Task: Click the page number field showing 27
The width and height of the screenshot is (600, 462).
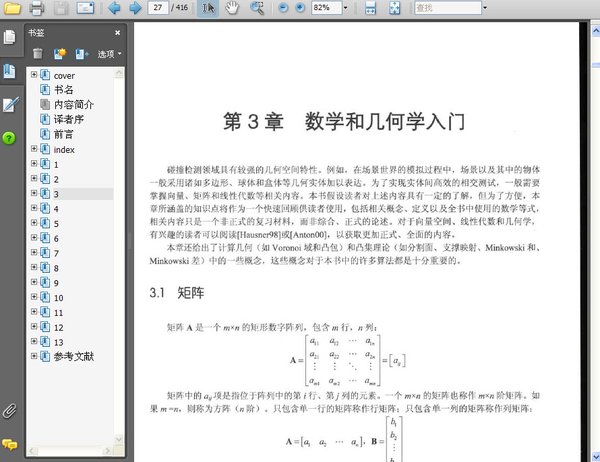Action: 158,8
